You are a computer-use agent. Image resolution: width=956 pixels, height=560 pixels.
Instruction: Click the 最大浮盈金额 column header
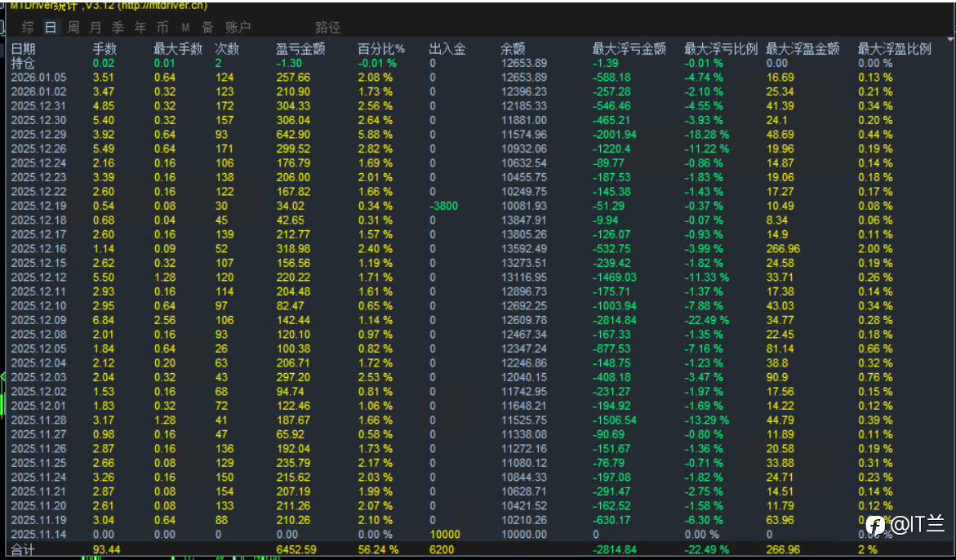tap(803, 49)
